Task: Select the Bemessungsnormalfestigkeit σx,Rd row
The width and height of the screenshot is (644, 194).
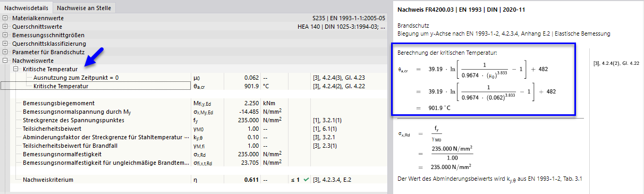Action: pyautogui.click(x=195, y=154)
